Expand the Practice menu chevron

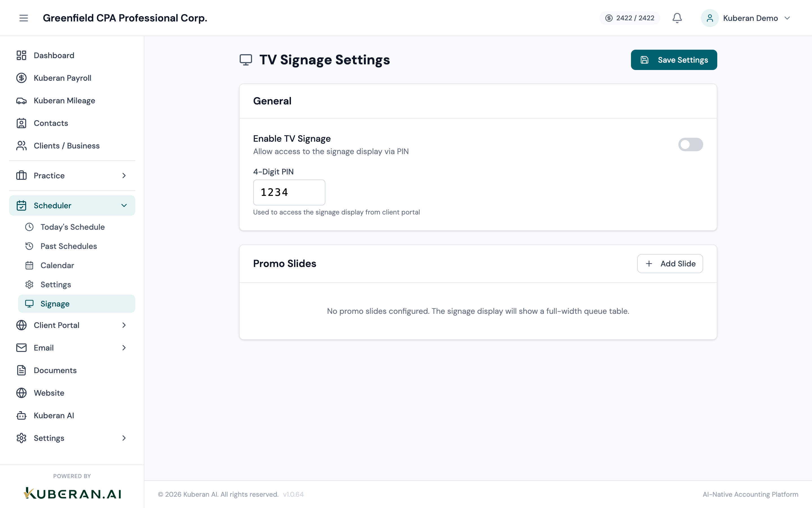click(x=124, y=176)
